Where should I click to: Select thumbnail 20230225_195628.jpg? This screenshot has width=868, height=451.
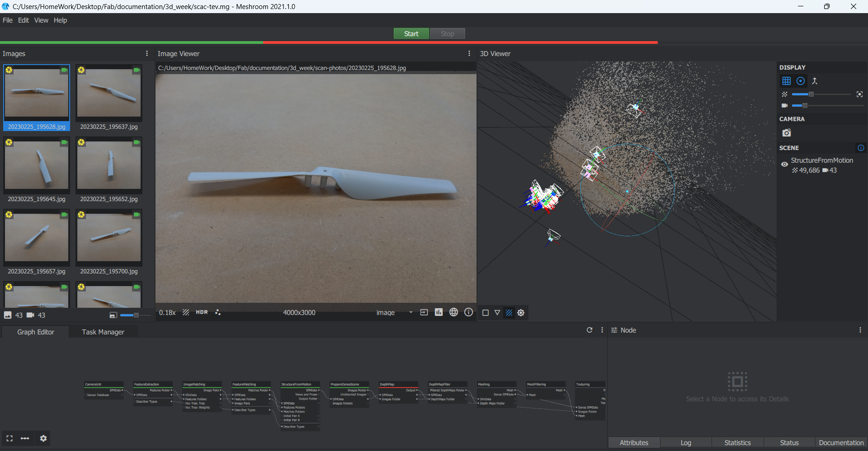(x=37, y=98)
